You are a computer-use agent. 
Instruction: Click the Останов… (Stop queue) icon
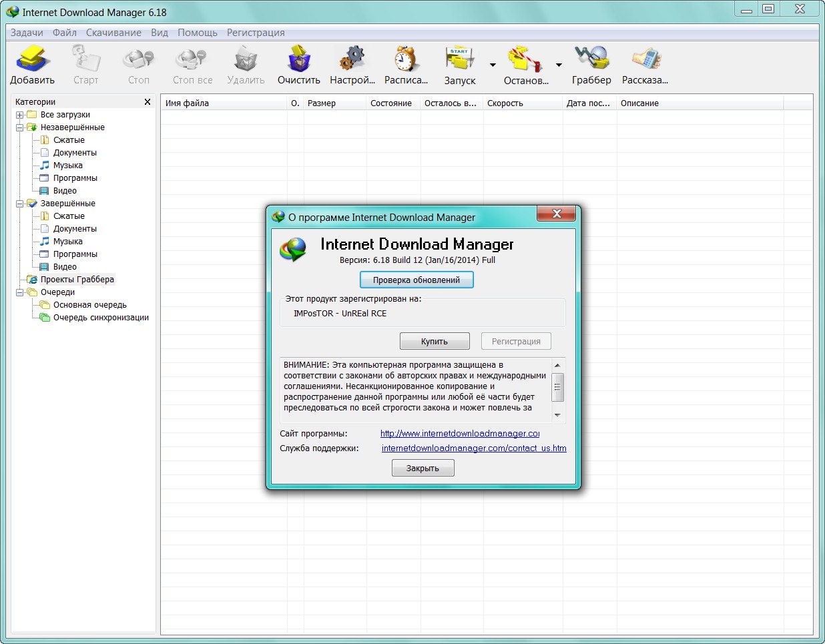tap(525, 59)
